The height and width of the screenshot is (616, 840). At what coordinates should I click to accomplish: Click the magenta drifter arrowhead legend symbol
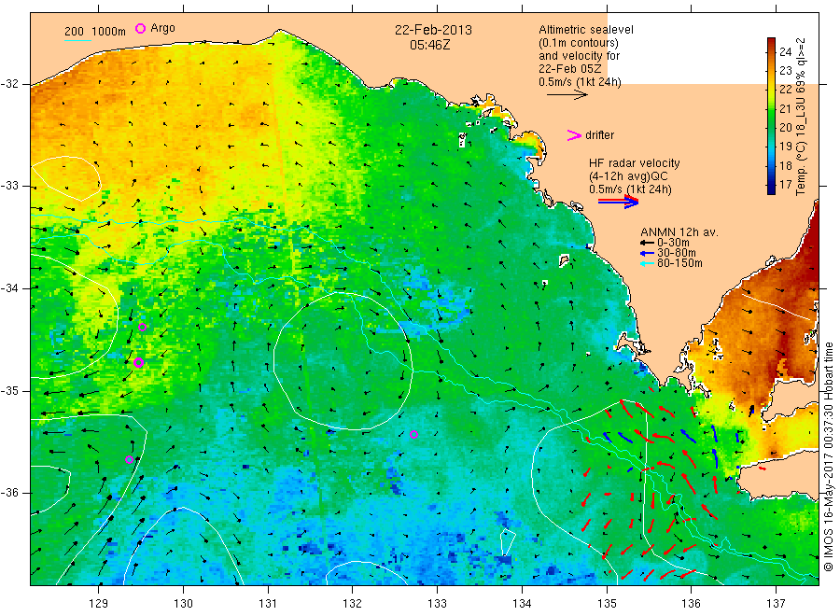574,135
